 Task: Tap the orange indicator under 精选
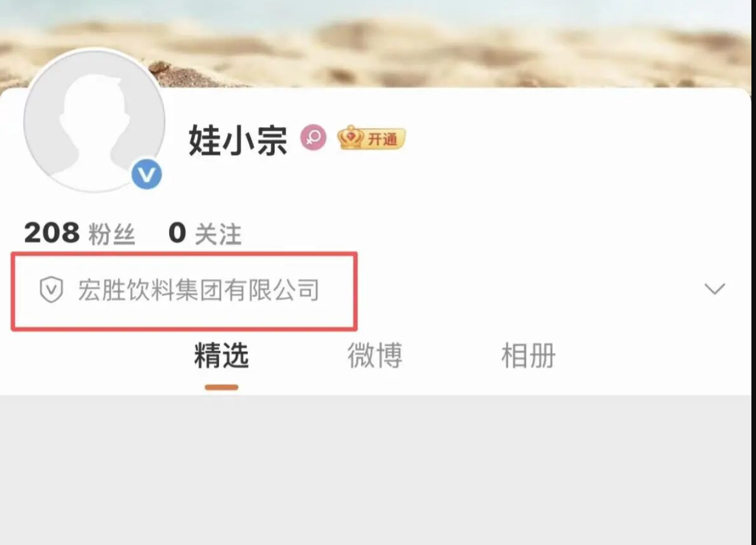[221, 387]
